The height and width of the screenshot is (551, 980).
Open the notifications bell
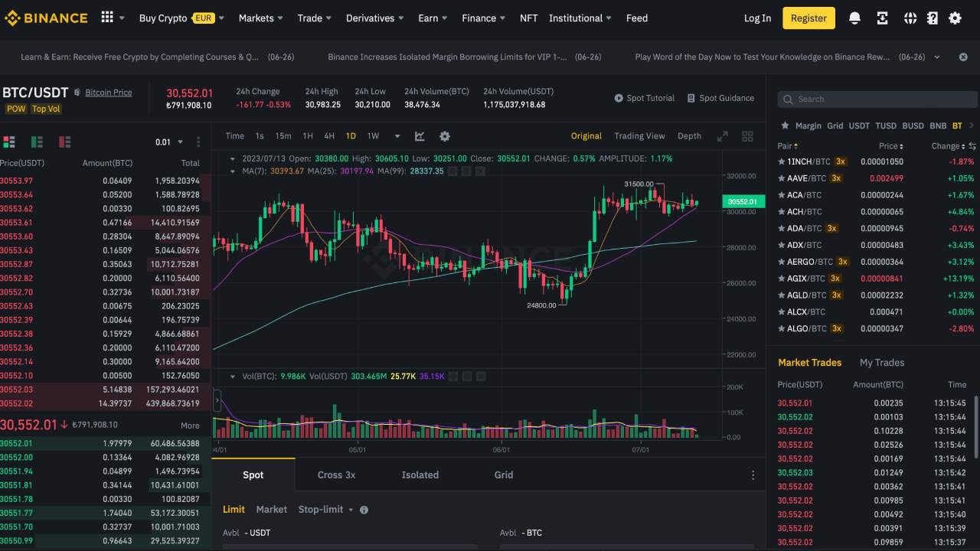855,18
